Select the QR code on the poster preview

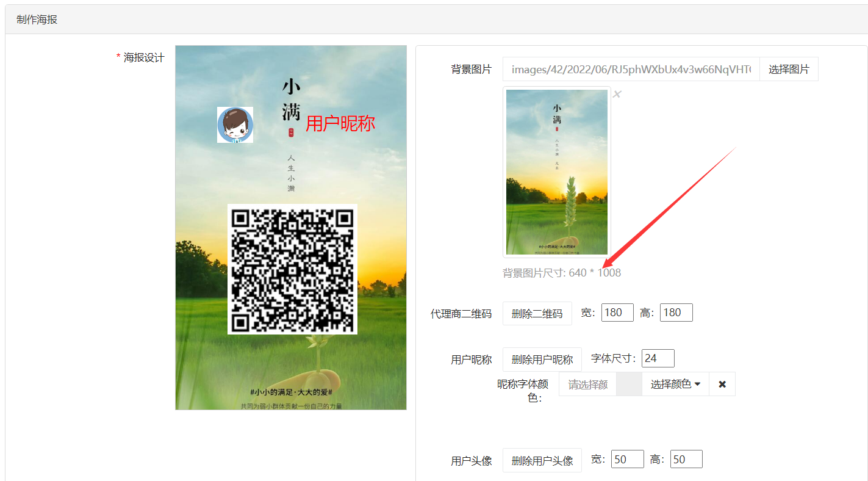click(x=292, y=269)
